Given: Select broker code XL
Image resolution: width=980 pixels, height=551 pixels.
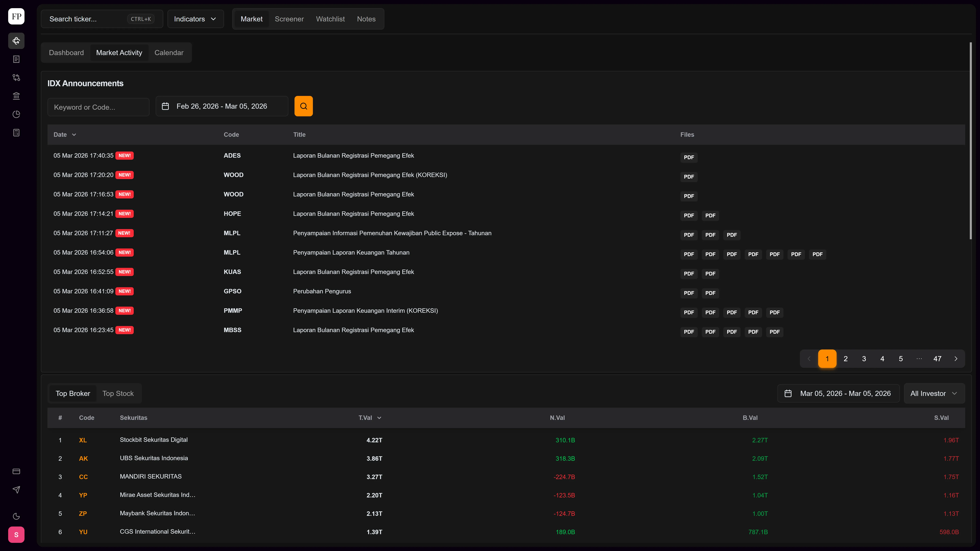Looking at the screenshot, I should [x=83, y=440].
